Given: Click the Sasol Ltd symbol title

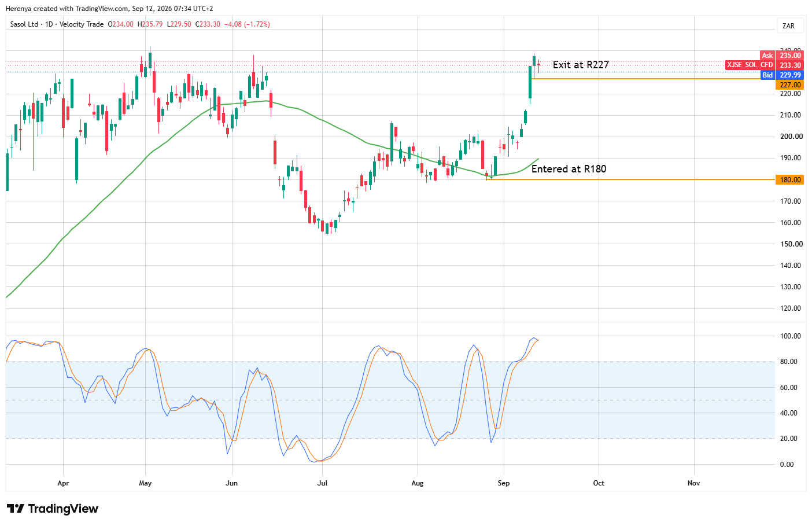Looking at the screenshot, I should pyautogui.click(x=24, y=24).
